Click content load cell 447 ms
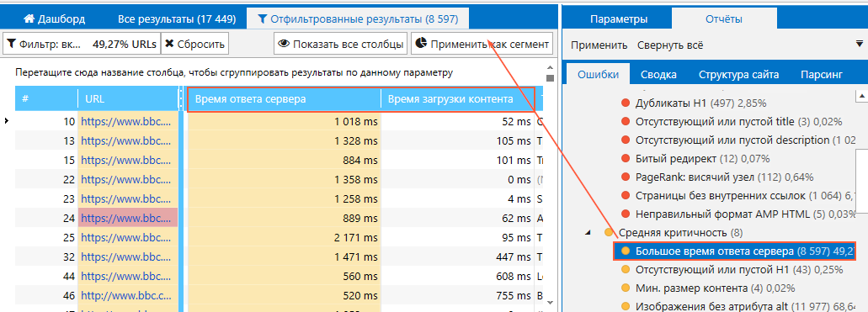The height and width of the screenshot is (312, 868). 458,256
